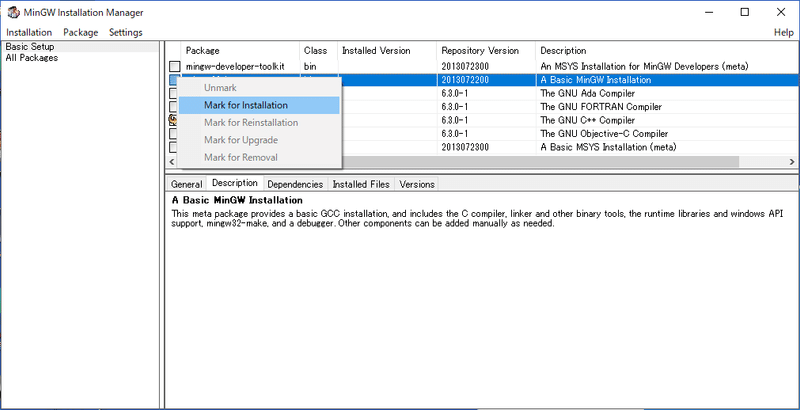Click the MinGW app icon in title bar
The width and height of the screenshot is (800, 410).
coord(14,12)
